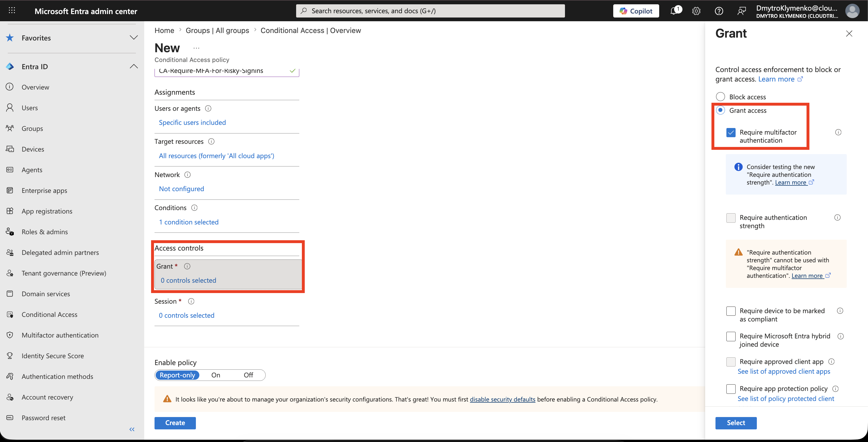Click the Password reset icon
The width and height of the screenshot is (868, 442).
click(10, 417)
